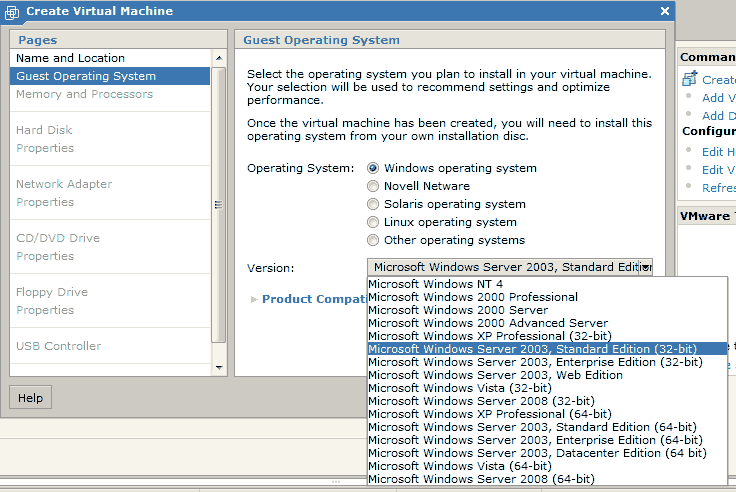Select Guest Operating System page
This screenshot has height=492, width=736.
coord(110,76)
